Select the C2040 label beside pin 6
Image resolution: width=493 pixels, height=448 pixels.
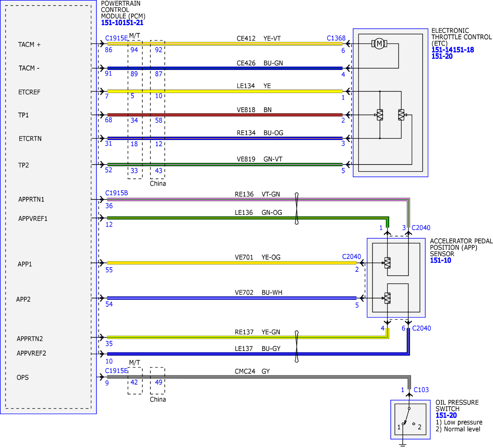421,328
